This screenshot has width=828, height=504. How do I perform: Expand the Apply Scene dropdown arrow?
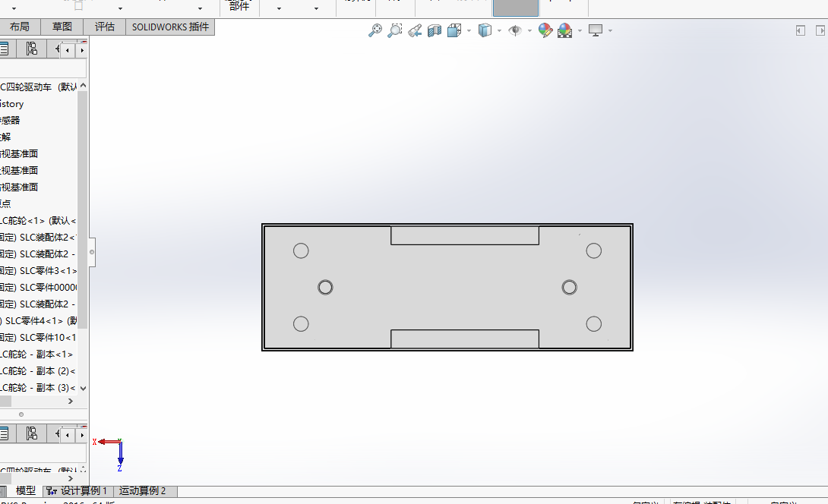click(580, 30)
